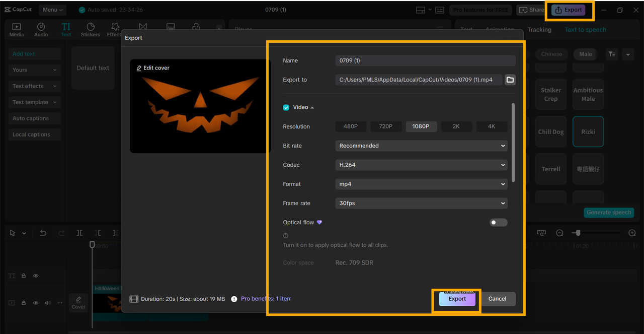Open more options on the video track
Image resolution: width=644 pixels, height=334 pixels.
tap(60, 303)
